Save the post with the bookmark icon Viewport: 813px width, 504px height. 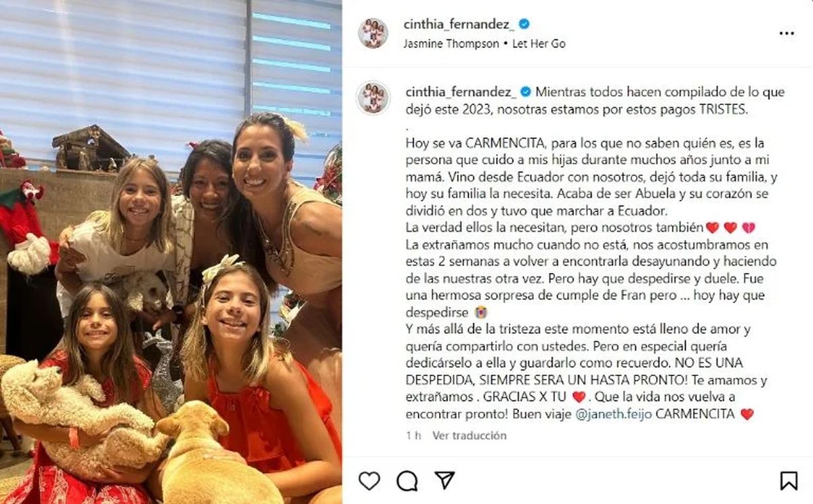click(x=789, y=481)
